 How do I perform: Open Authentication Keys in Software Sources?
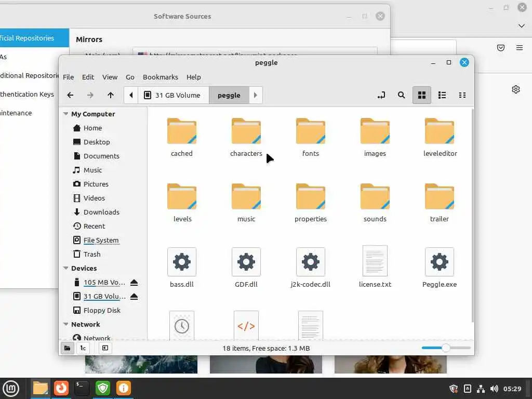click(27, 94)
